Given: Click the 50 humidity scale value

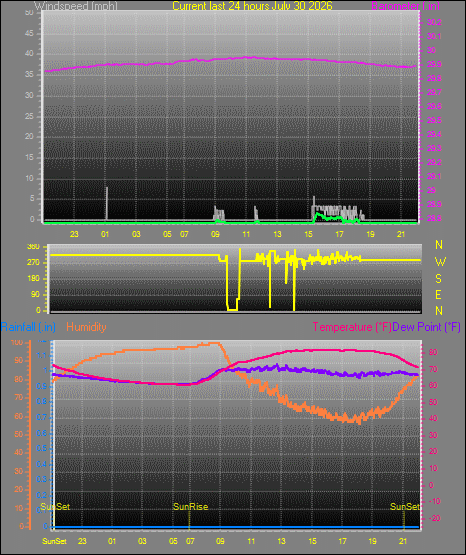Looking at the screenshot, I should coord(18,434).
